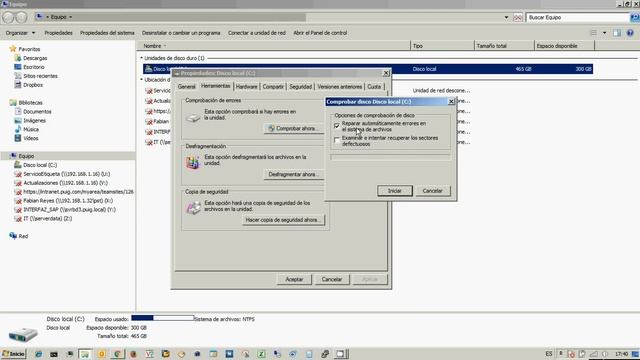Click Conectar a unidad de red
640x360 pixels.
(257, 33)
